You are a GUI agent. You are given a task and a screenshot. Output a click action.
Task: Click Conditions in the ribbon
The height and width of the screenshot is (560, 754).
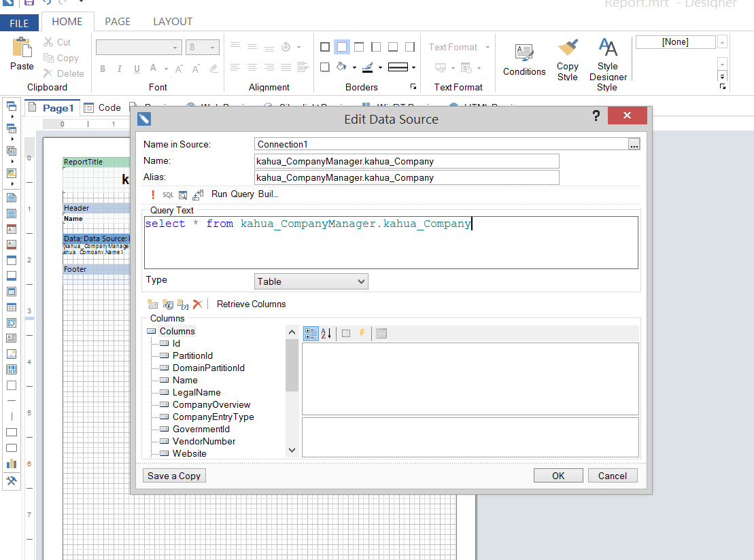(x=524, y=60)
